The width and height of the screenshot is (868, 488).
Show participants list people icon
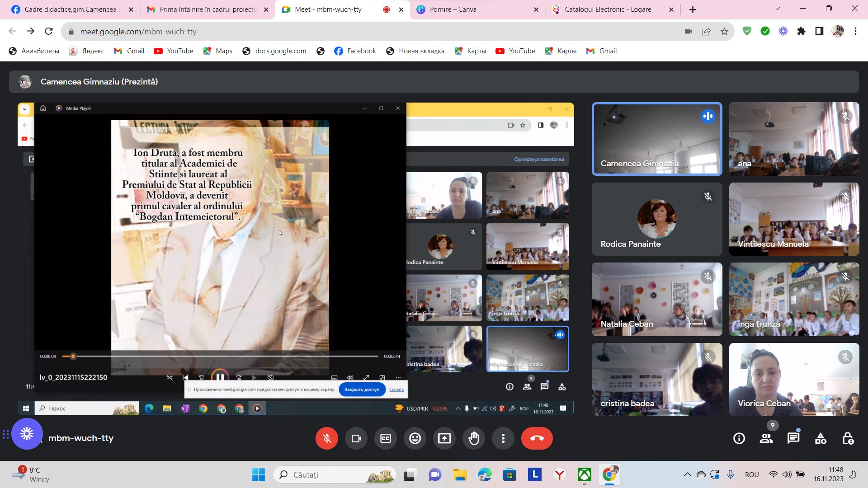click(766, 438)
